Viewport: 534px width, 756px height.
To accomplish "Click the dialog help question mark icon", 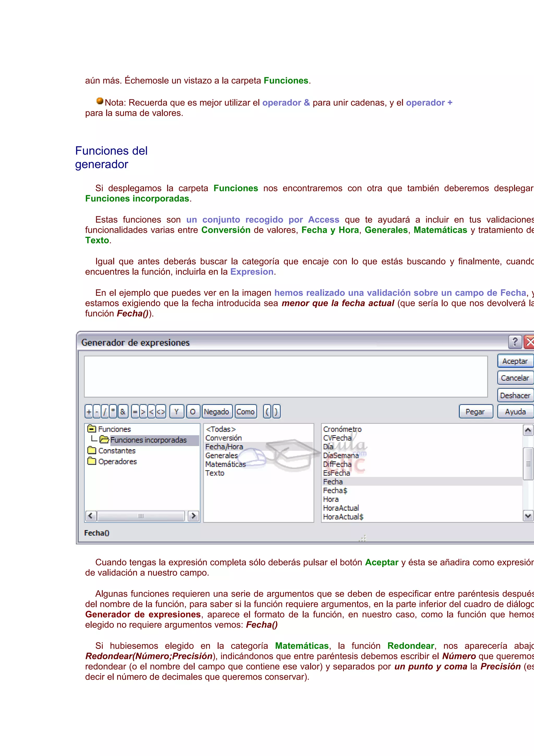I will click(x=515, y=342).
